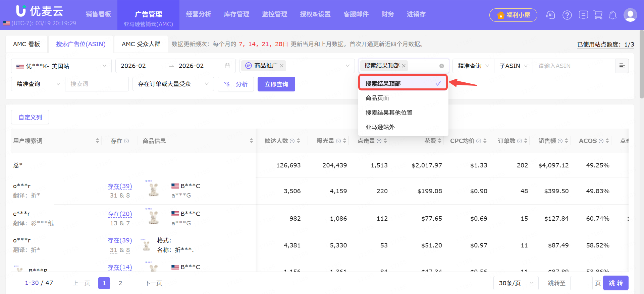
Task: Open the help question mark icon
Action: (567, 15)
